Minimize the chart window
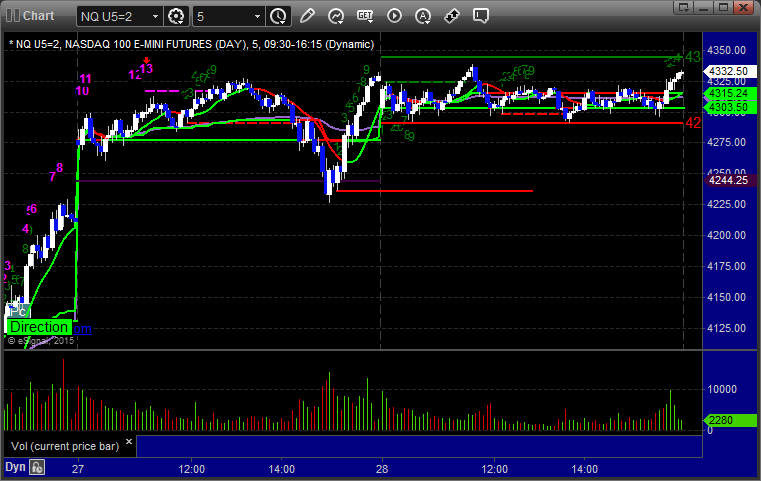Viewport: 761px width, 481px height. tap(704, 7)
